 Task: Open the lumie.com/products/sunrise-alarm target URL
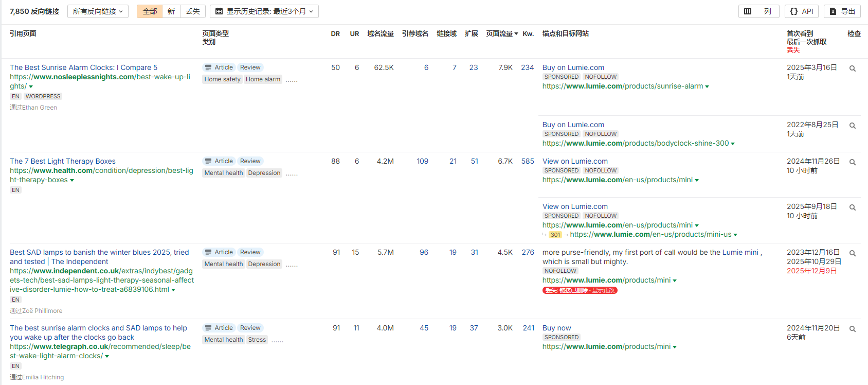pyautogui.click(x=623, y=86)
